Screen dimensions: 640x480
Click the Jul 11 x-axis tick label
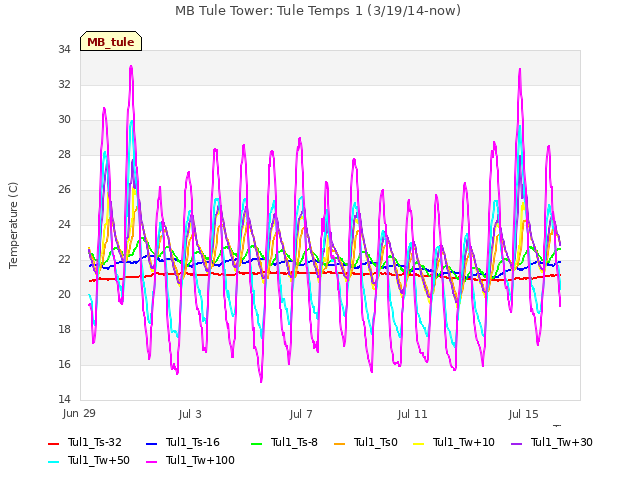point(412,414)
